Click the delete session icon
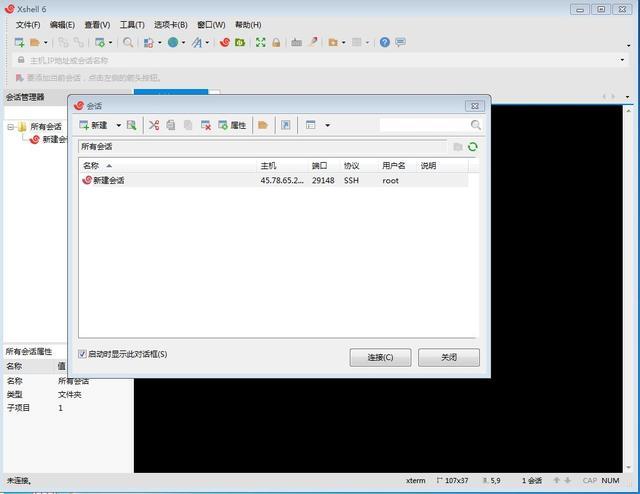Viewport: 640px width, 494px height. (205, 125)
